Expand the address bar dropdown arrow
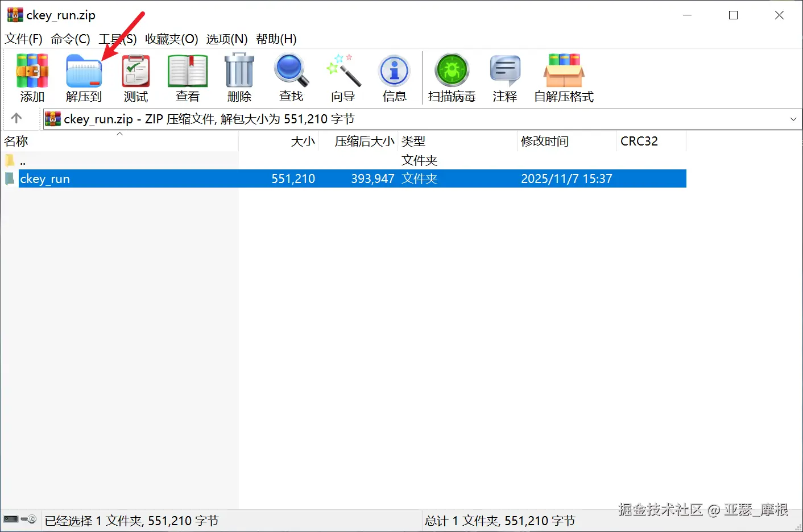The height and width of the screenshot is (532, 803). (x=793, y=119)
